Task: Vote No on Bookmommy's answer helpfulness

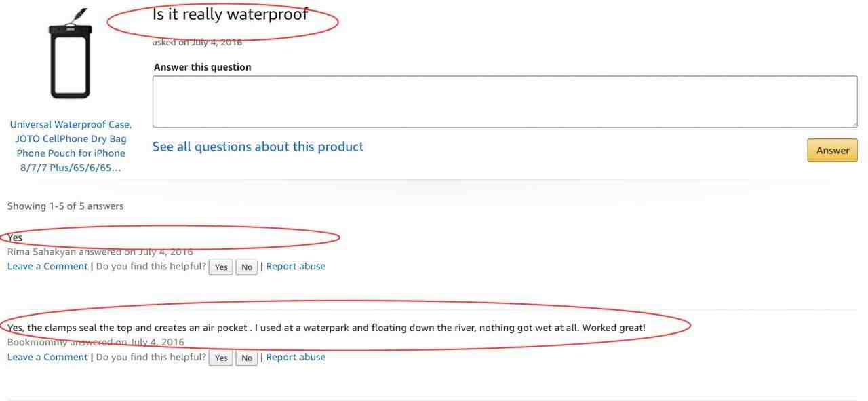Action: [247, 358]
